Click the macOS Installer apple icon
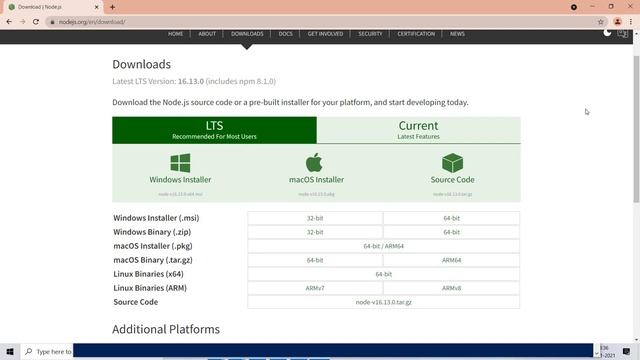This screenshot has height=360, width=640. 314,162
